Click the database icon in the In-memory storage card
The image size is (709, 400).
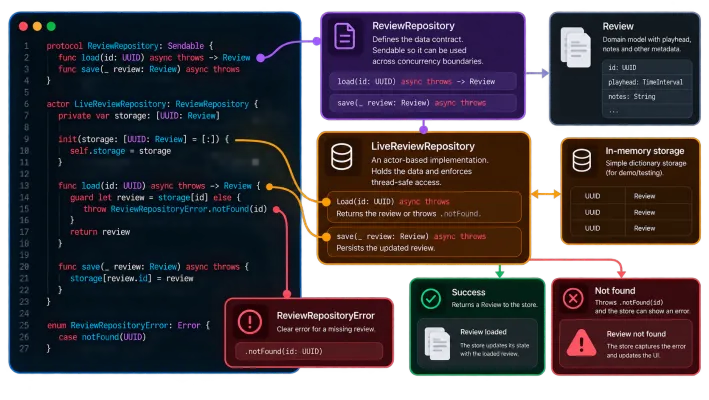tap(581, 160)
